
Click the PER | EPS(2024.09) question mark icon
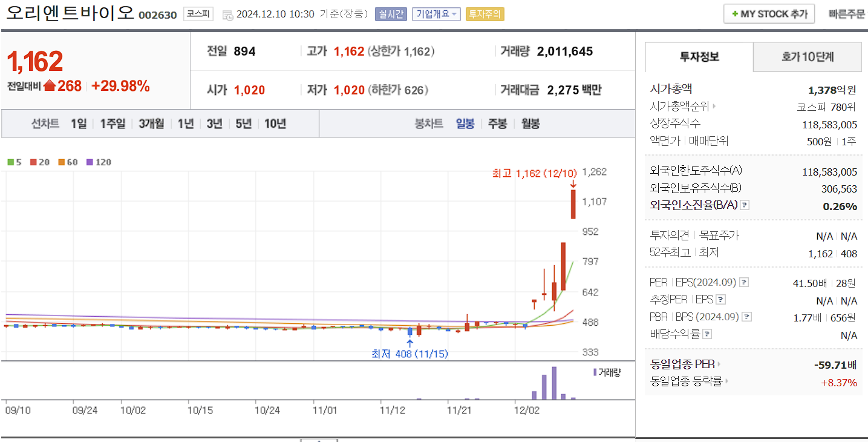click(745, 282)
